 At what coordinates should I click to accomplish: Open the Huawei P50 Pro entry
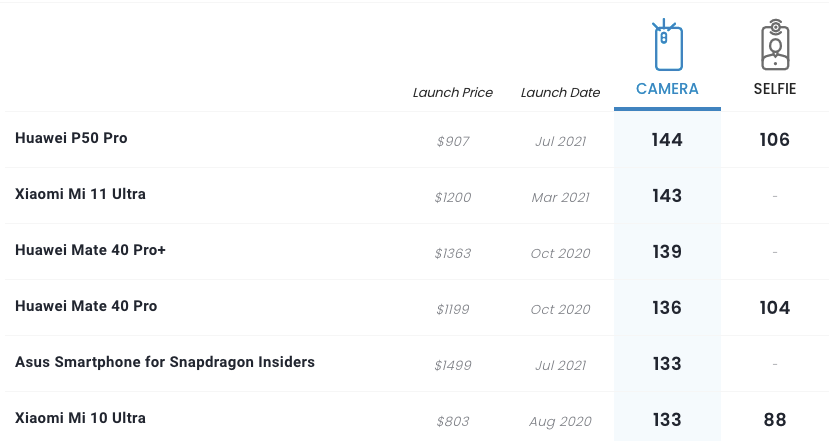pos(71,138)
